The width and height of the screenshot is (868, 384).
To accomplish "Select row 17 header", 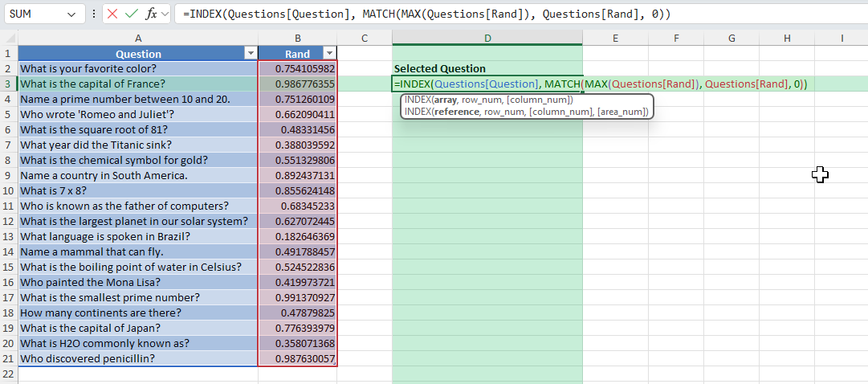I will (9, 297).
